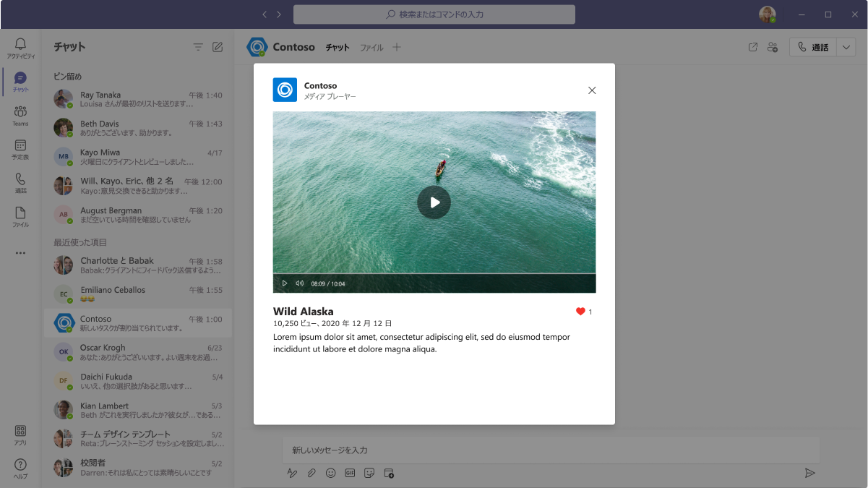The width and height of the screenshot is (868, 488).
Task: Click the new chat compose icon
Action: [218, 47]
